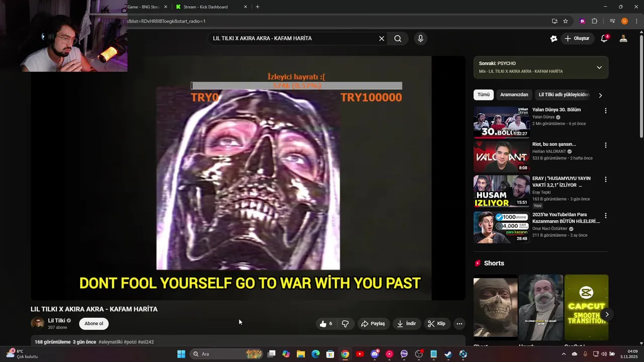Open Task View from taskbar

271,354
